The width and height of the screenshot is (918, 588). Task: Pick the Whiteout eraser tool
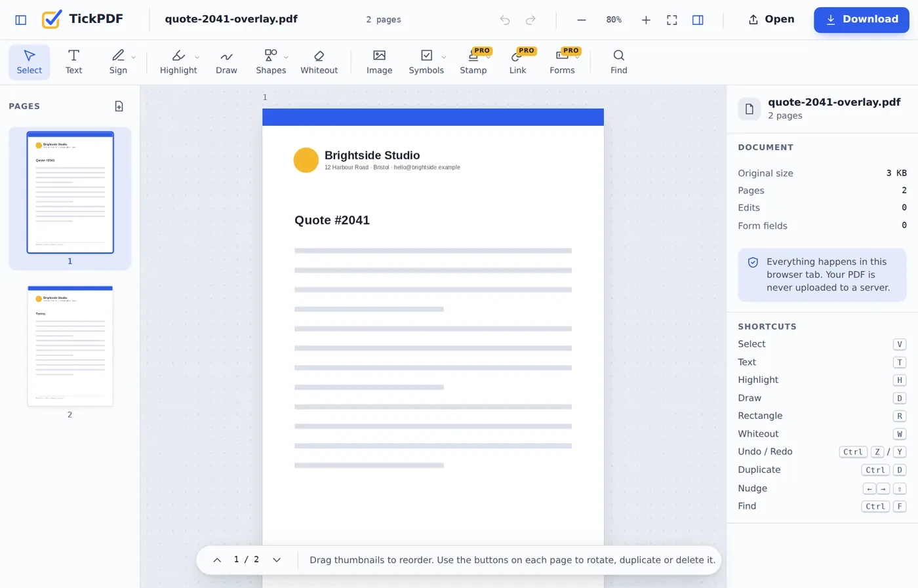[x=319, y=62]
